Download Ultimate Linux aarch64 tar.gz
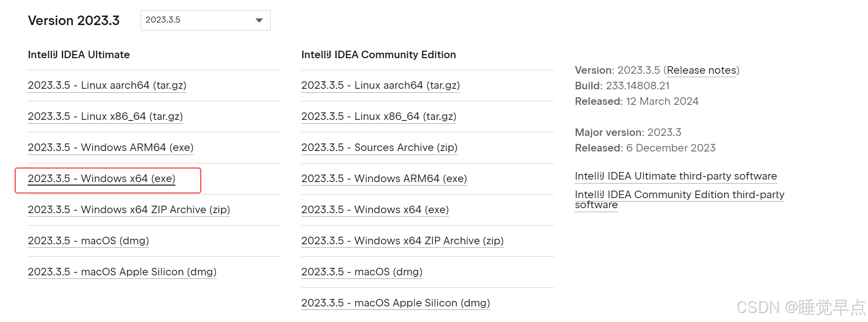This screenshot has height=322, width=868. [x=107, y=85]
